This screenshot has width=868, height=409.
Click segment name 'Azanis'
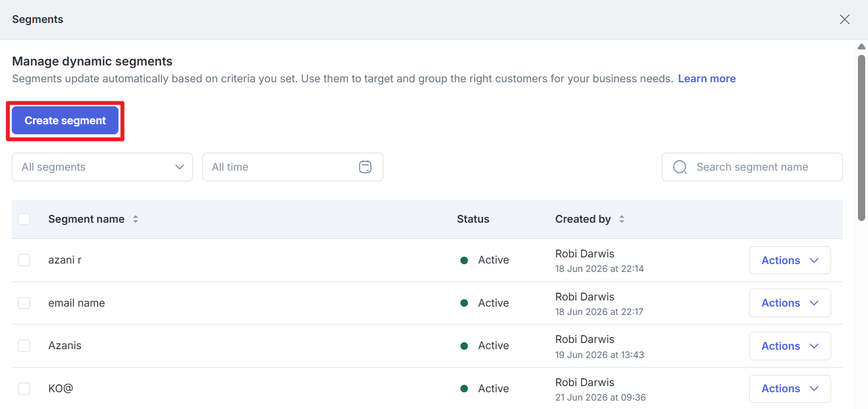click(65, 346)
